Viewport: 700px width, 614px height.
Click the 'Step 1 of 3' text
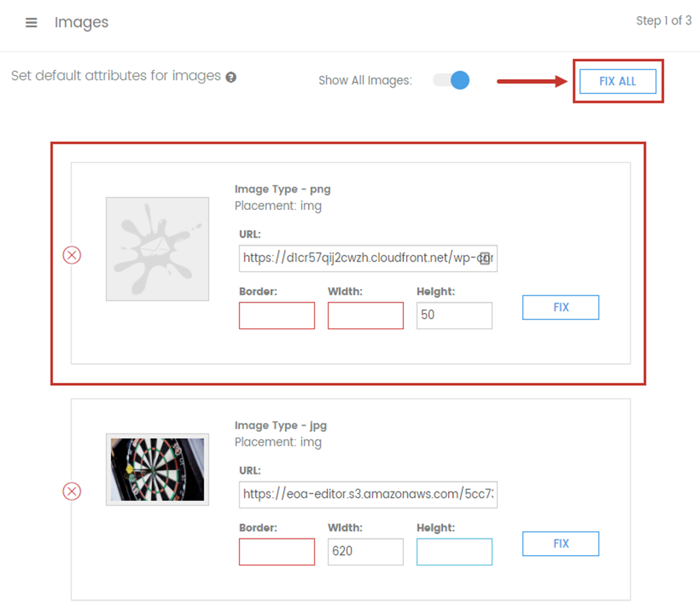(x=664, y=20)
